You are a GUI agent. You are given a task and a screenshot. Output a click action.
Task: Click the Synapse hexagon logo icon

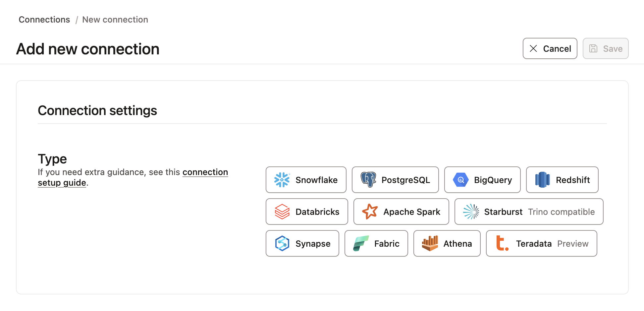[282, 243]
